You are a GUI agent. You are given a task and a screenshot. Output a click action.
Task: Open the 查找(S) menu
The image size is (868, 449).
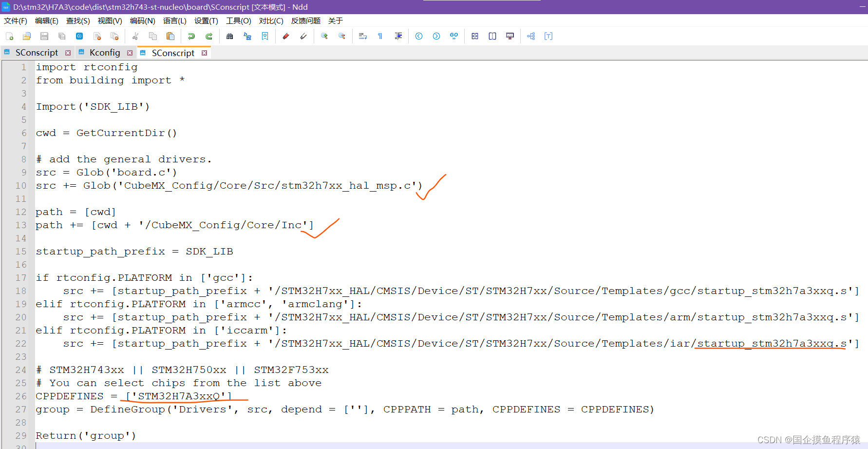pyautogui.click(x=78, y=20)
